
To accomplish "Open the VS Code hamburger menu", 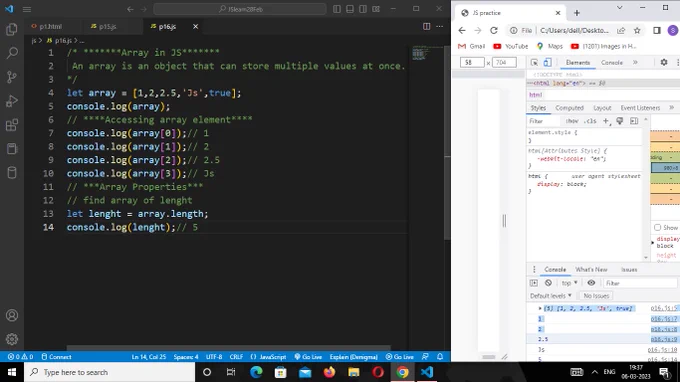I will (27, 9).
